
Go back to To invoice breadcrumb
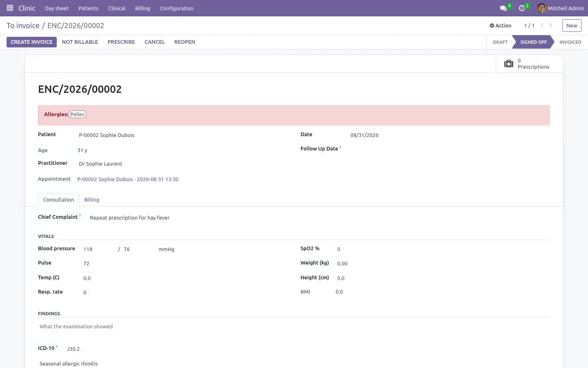point(23,25)
